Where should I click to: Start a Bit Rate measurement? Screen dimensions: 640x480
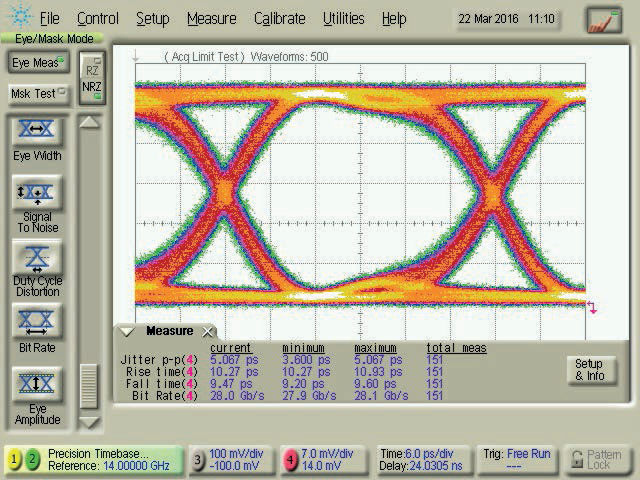(x=37, y=321)
